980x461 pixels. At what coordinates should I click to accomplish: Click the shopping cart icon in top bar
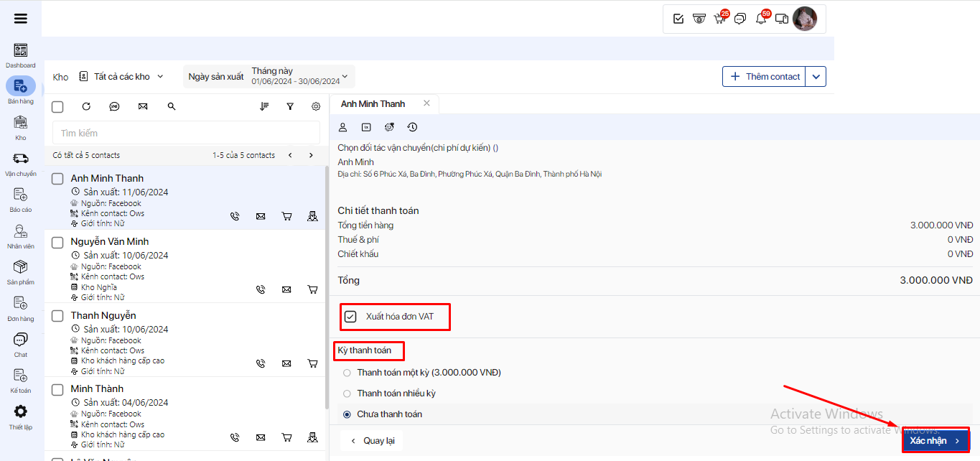click(x=719, y=19)
